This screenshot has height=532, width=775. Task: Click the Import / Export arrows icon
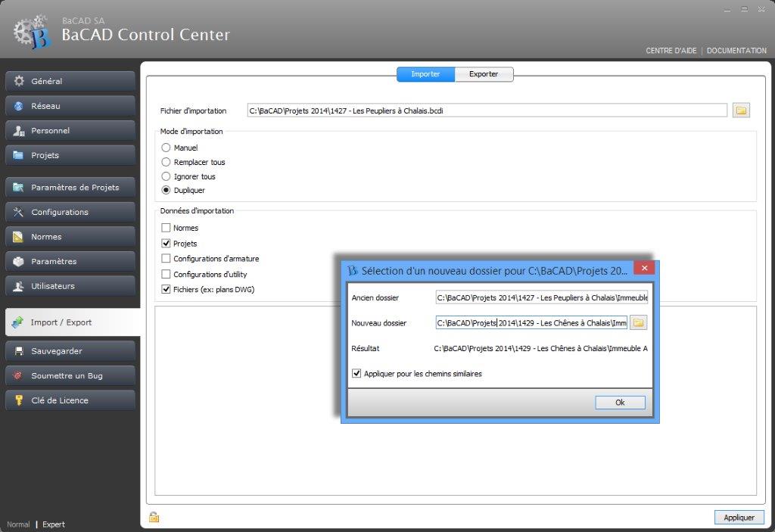[x=18, y=322]
